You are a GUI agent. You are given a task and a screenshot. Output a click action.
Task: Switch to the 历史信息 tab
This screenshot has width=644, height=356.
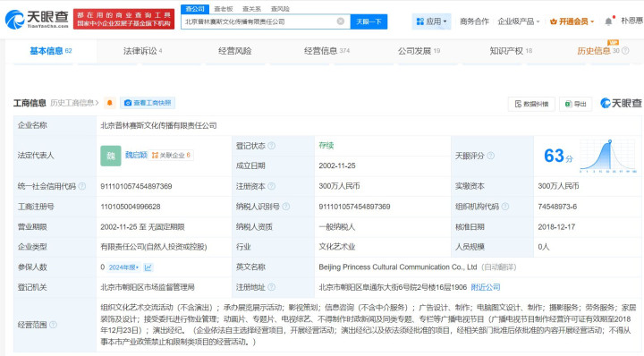598,51
